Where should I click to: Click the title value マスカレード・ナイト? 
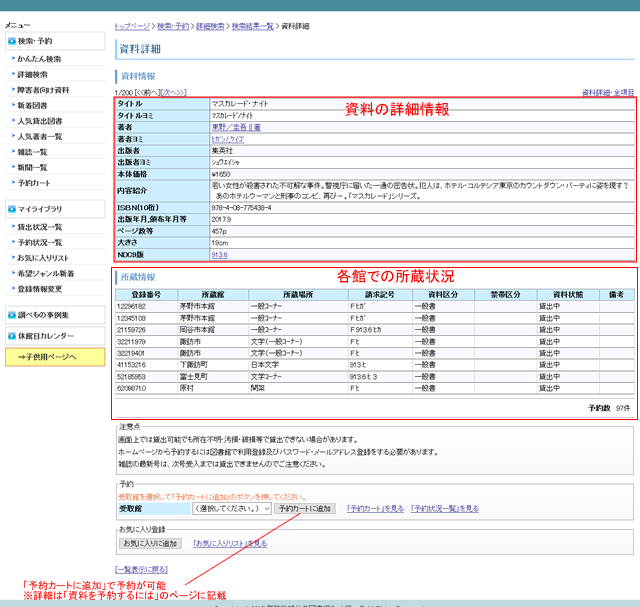click(240, 104)
